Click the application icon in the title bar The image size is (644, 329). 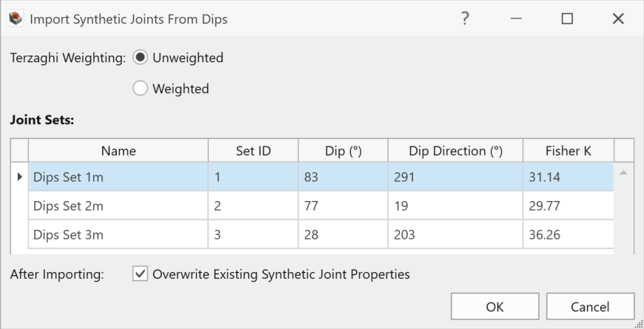(x=16, y=19)
